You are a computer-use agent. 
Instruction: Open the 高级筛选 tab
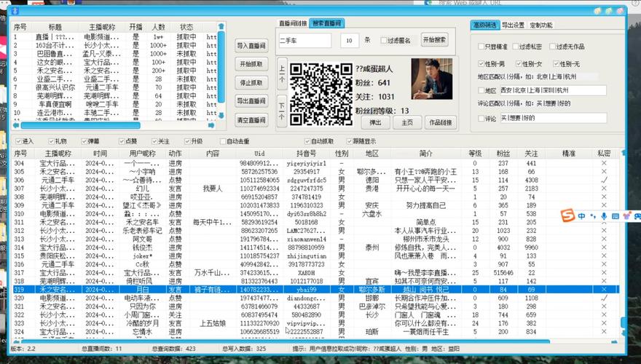click(x=484, y=25)
